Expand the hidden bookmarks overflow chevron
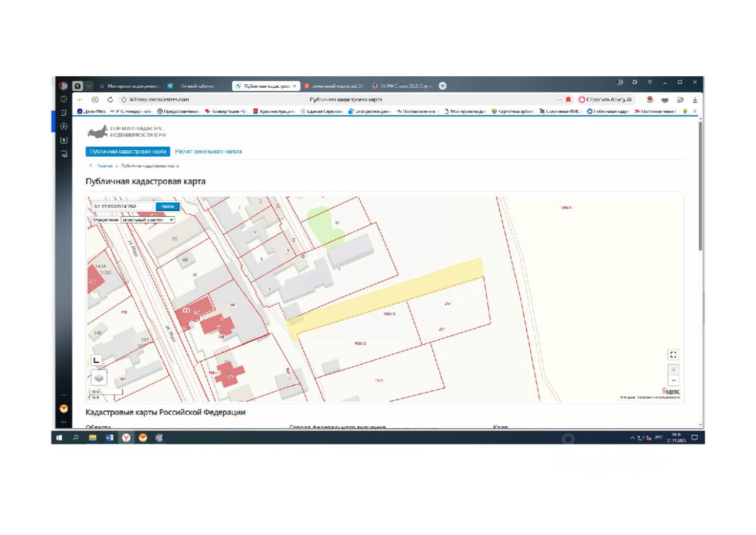This screenshot has width=756, height=535. [x=695, y=111]
